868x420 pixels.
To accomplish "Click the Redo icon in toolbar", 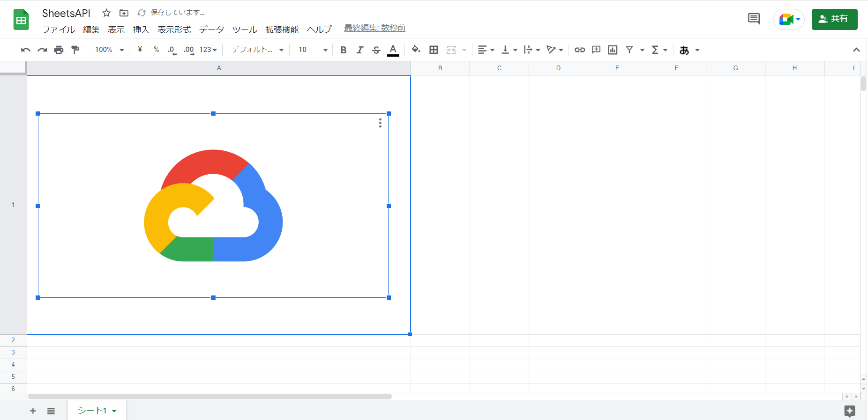I will (x=42, y=50).
